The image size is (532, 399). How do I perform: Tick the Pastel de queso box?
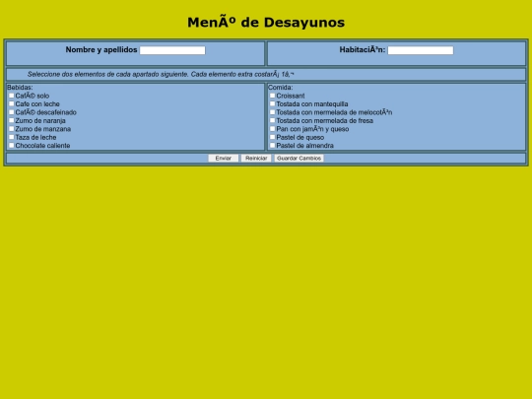273,137
